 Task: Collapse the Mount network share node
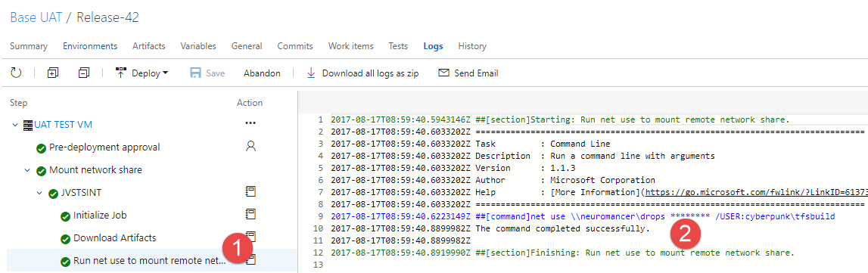pos(27,170)
